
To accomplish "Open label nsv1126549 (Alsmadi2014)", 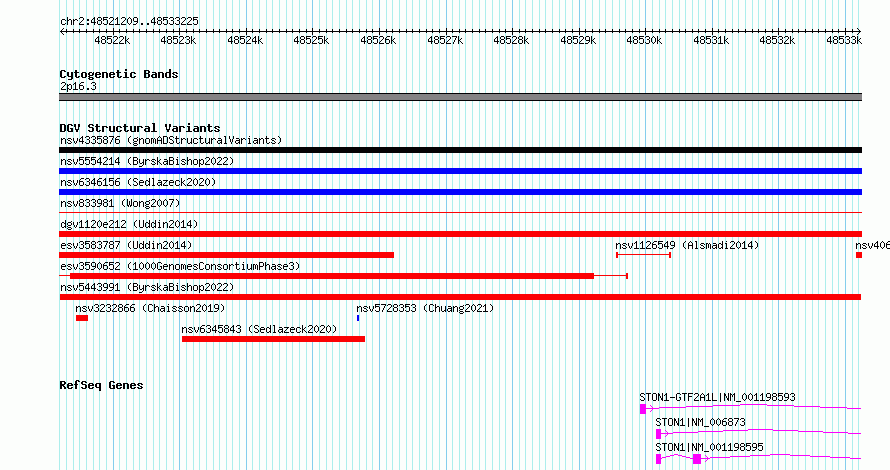I will tap(687, 245).
